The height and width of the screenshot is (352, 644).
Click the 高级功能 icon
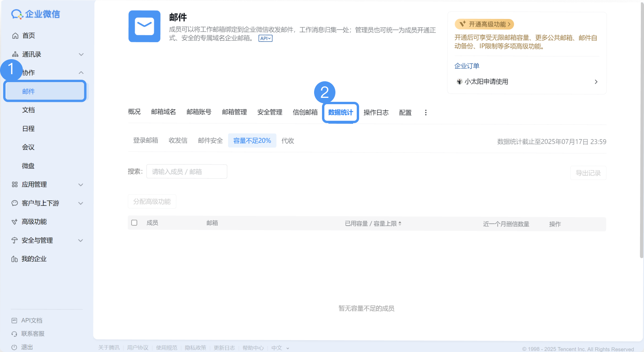click(x=15, y=222)
